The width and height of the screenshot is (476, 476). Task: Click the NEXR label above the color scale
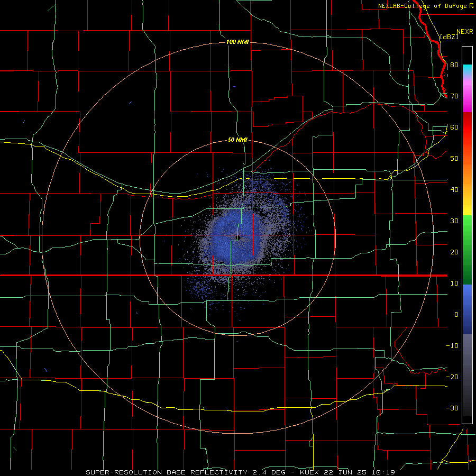point(465,32)
